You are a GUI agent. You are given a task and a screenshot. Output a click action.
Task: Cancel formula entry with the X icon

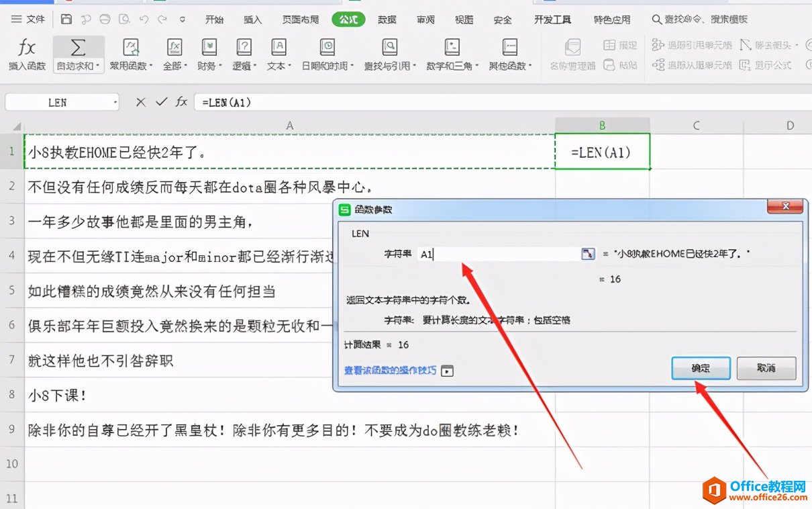point(140,102)
